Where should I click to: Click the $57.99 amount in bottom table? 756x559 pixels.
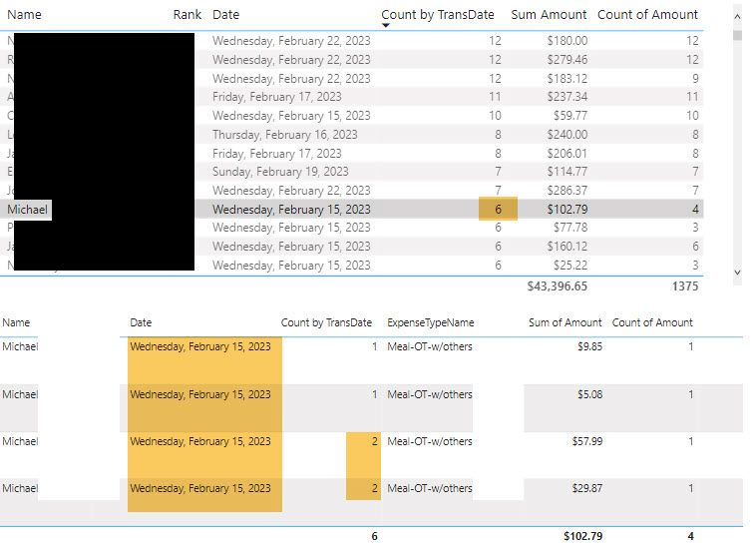point(587,441)
